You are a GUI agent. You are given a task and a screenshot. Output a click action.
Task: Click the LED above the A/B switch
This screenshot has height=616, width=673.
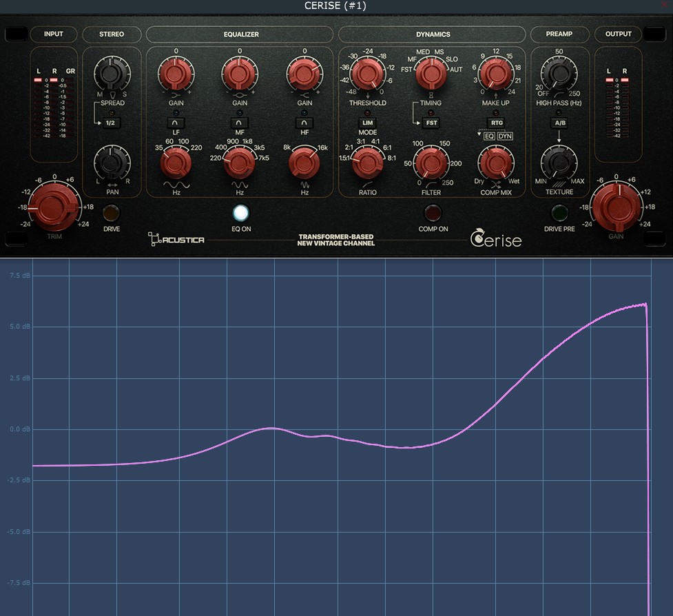click(x=559, y=113)
